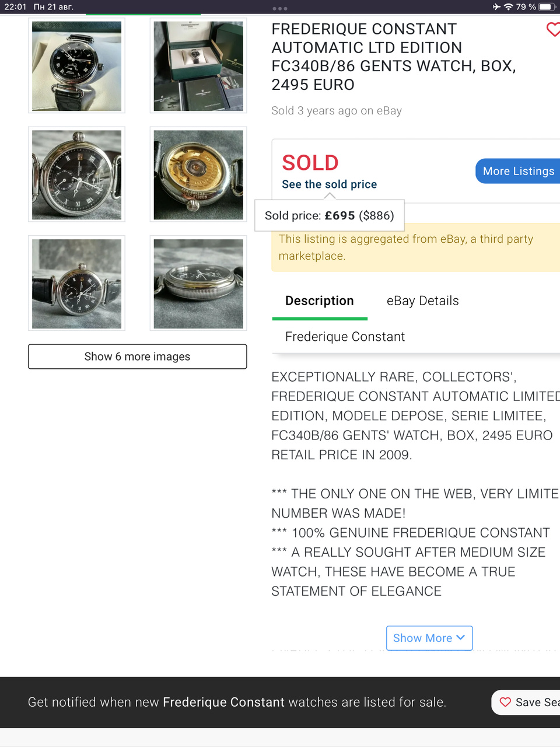Open the green box packaging thumbnail
The height and width of the screenshot is (747, 560).
[198, 66]
